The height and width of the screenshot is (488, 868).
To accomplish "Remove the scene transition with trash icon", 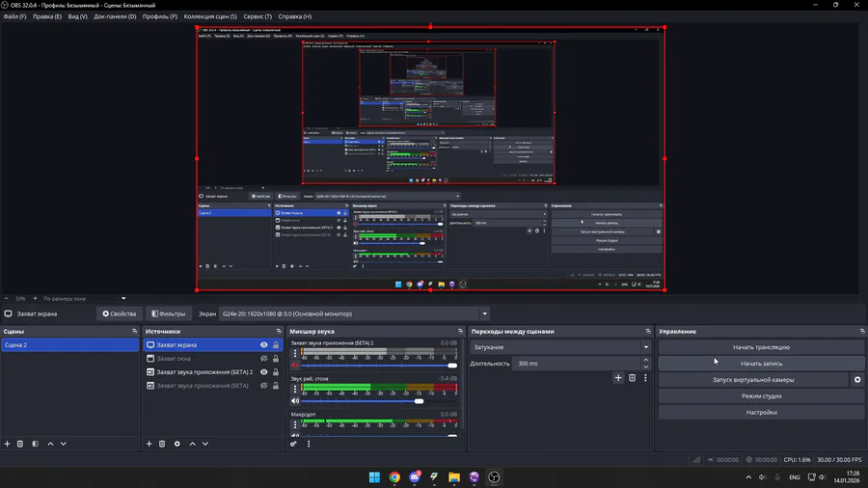I will (632, 378).
